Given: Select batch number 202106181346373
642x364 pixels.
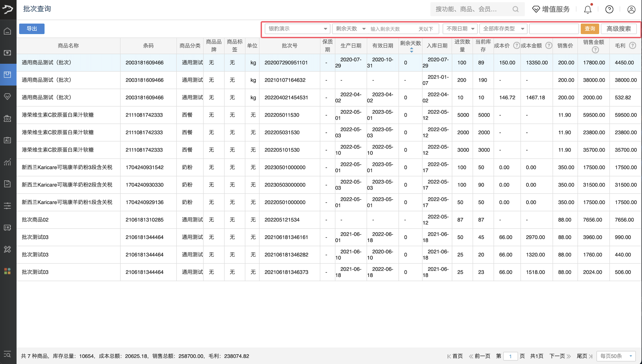Looking at the screenshot, I should pyautogui.click(x=286, y=272).
